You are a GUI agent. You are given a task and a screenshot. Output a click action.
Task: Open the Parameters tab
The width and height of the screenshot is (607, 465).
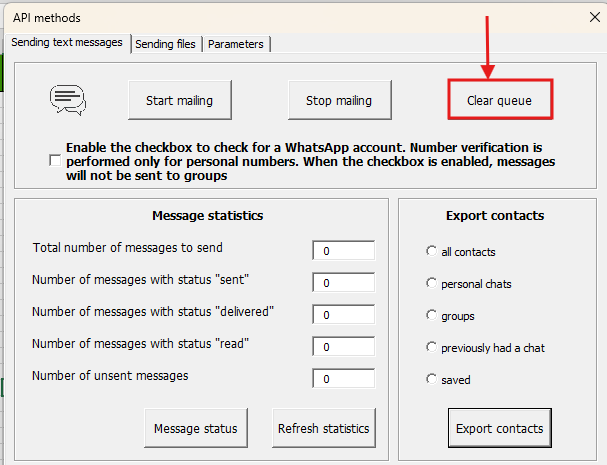(235, 44)
